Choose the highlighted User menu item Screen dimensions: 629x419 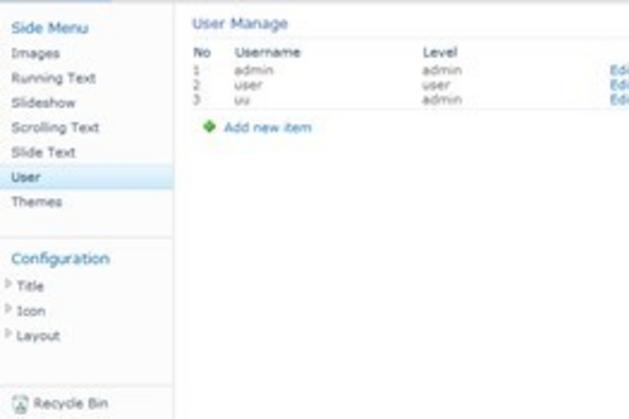(26, 177)
